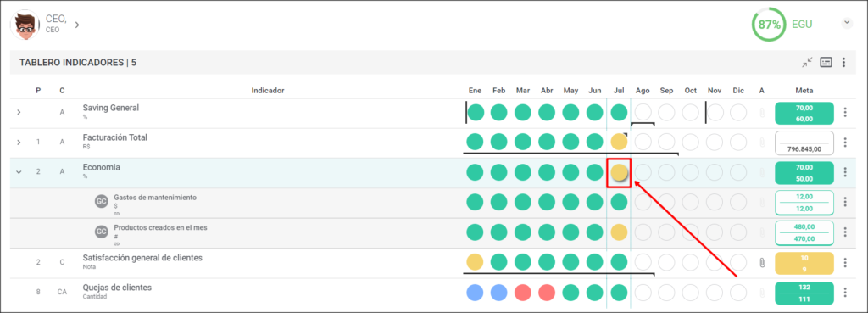868x313 pixels.
Task: Click the CA value in Quejas de clientes row
Action: point(62,292)
